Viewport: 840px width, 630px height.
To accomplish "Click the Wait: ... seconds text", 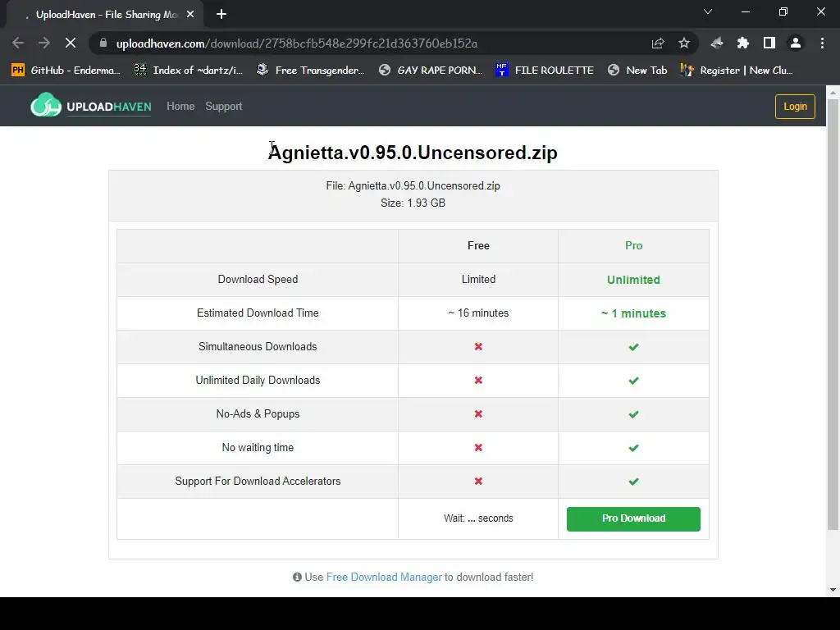I will 478,518.
